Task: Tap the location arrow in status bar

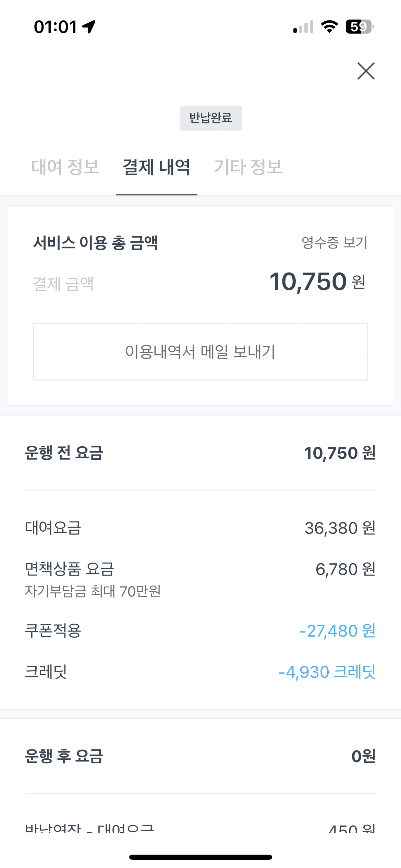Action: tap(89, 27)
